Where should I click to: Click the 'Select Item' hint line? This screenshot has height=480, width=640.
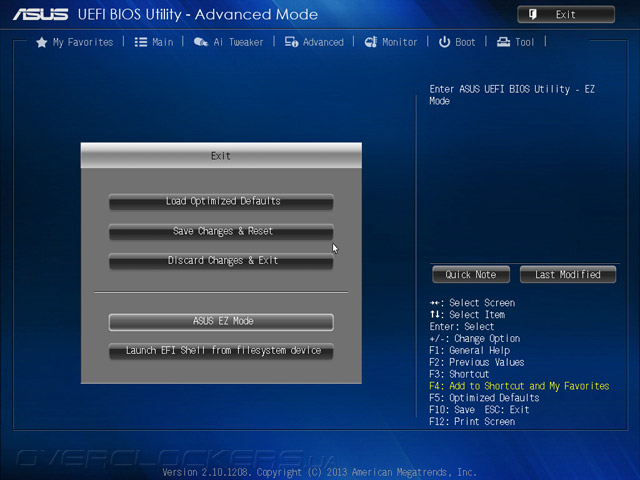point(467,315)
